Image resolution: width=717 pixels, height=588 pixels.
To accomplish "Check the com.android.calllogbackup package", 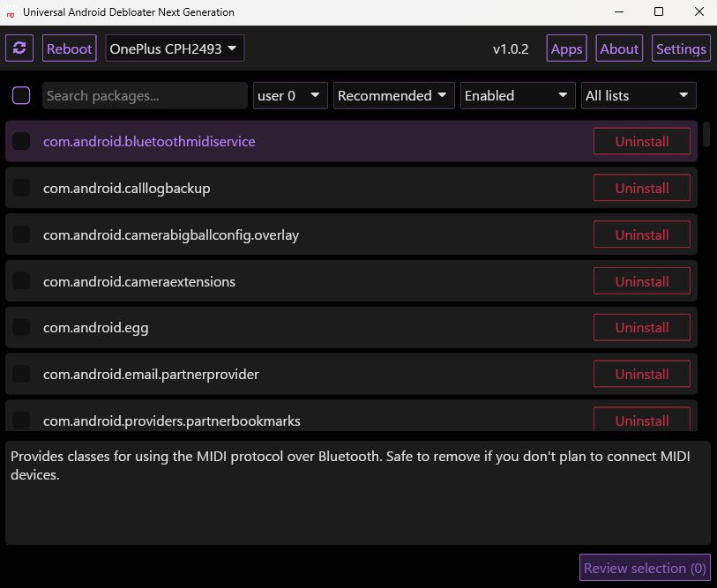I will tap(20, 188).
